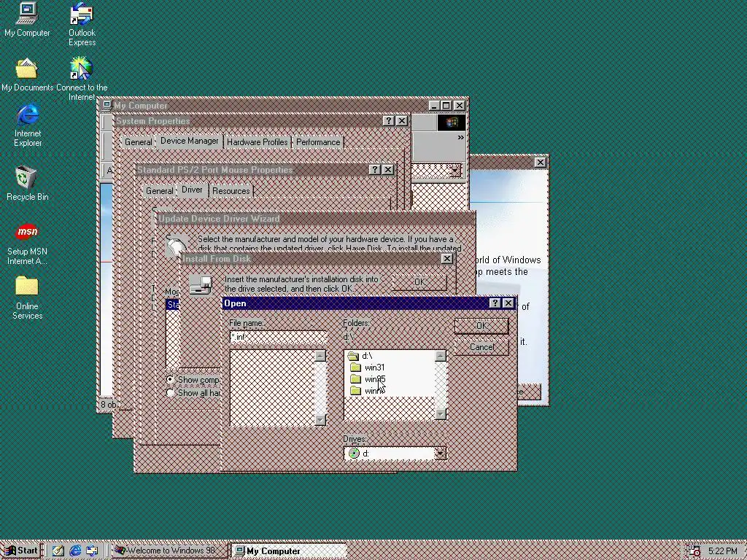Screen dimensions: 747x560
Task: Click the 5:22 PM clock
Action: [x=723, y=551]
